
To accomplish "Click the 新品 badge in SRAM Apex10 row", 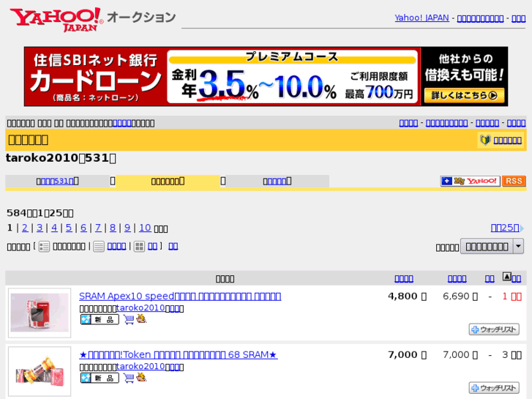I will click(x=100, y=319).
